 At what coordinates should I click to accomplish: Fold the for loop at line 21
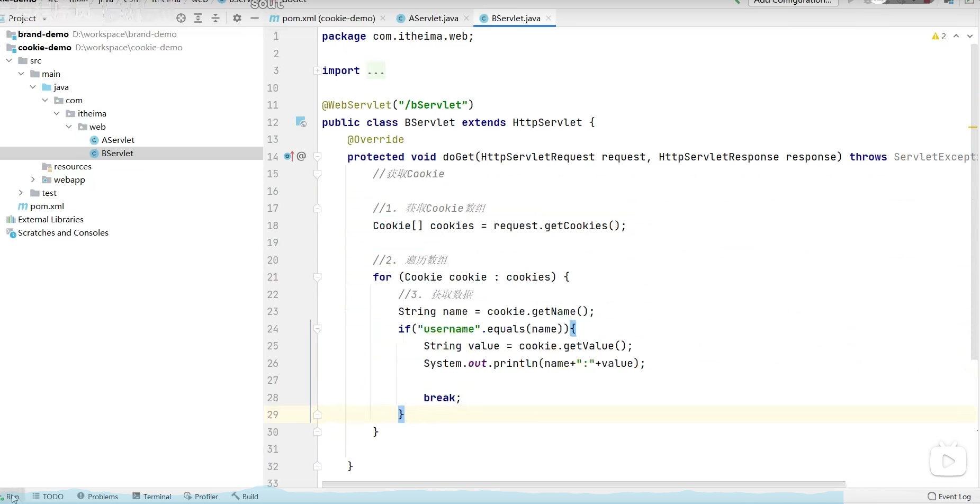318,277
